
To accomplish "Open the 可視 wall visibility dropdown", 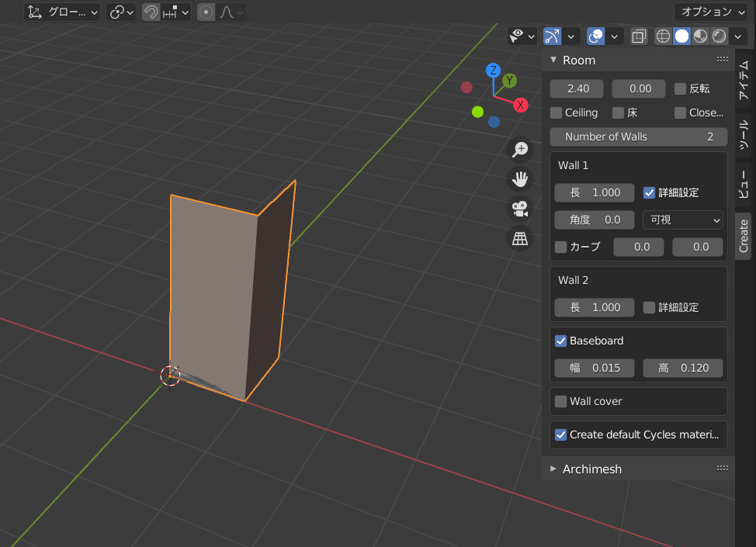I will tap(683, 220).
